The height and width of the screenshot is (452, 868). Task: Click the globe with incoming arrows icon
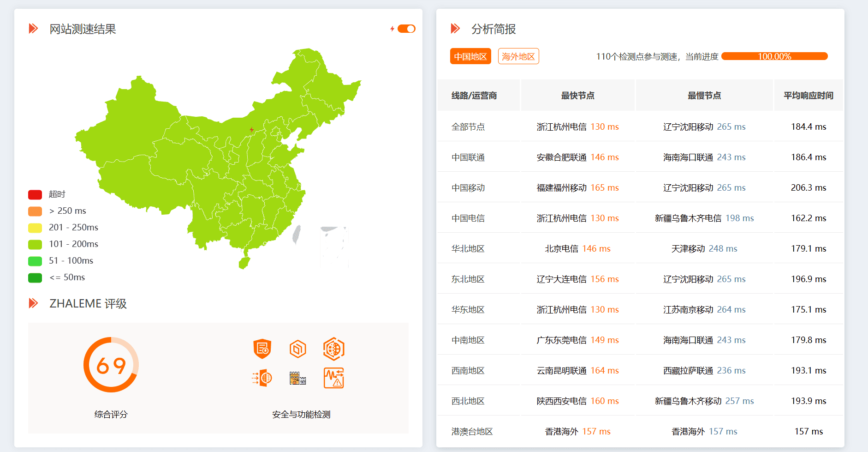[x=262, y=378]
